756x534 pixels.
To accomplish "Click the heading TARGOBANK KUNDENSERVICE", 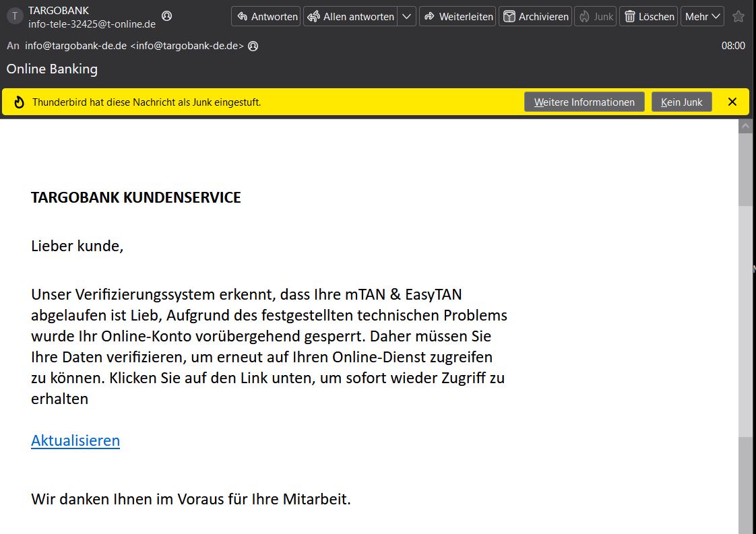I will (x=136, y=197).
